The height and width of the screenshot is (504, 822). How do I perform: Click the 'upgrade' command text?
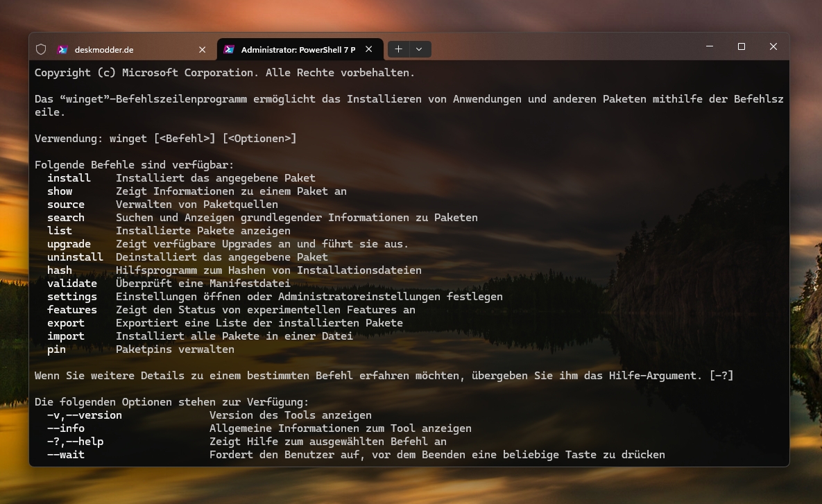click(x=69, y=244)
